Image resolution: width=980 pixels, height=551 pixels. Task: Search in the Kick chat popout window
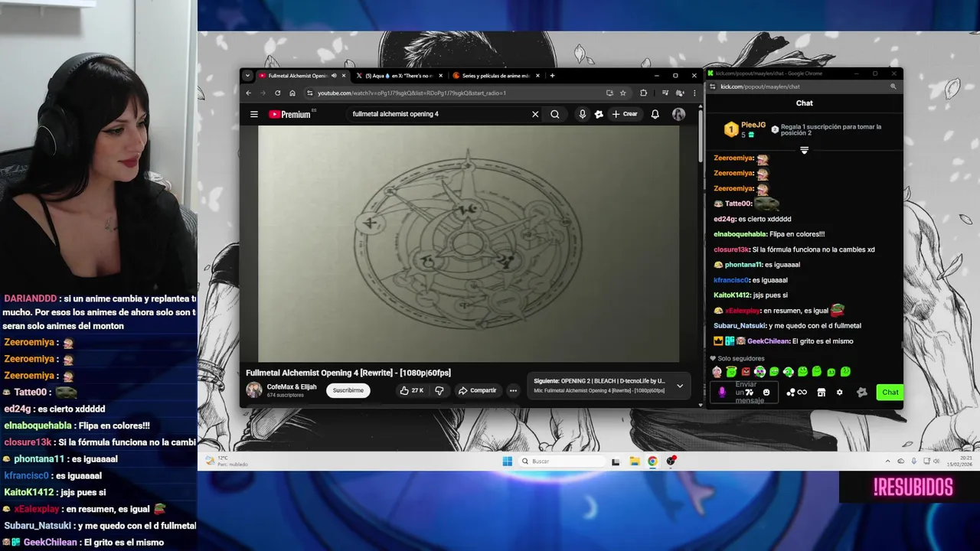point(893,86)
